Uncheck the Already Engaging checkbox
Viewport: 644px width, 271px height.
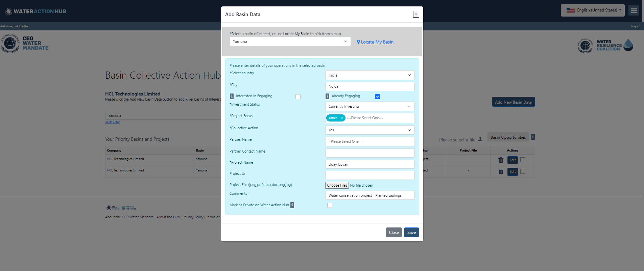[377, 97]
